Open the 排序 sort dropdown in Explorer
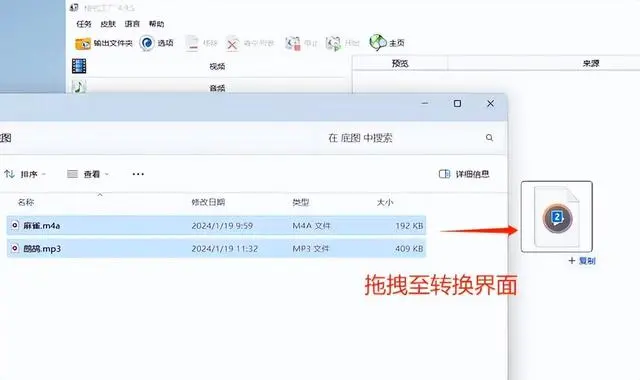This screenshot has height=380, width=640. 25,174
